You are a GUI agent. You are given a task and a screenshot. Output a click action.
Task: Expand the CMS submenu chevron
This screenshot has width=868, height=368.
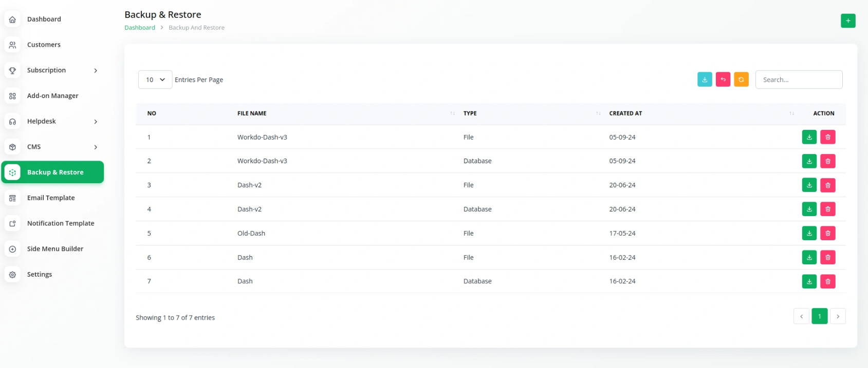point(96,147)
